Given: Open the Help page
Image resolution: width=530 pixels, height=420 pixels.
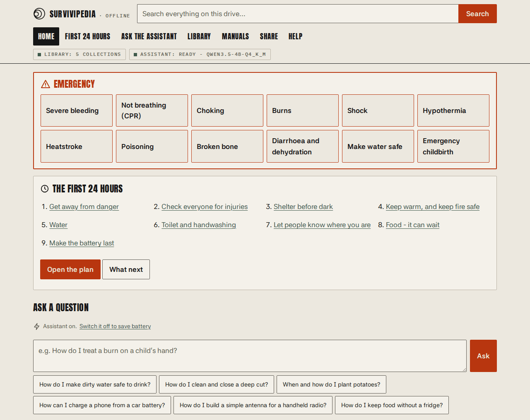Looking at the screenshot, I should click(x=295, y=36).
